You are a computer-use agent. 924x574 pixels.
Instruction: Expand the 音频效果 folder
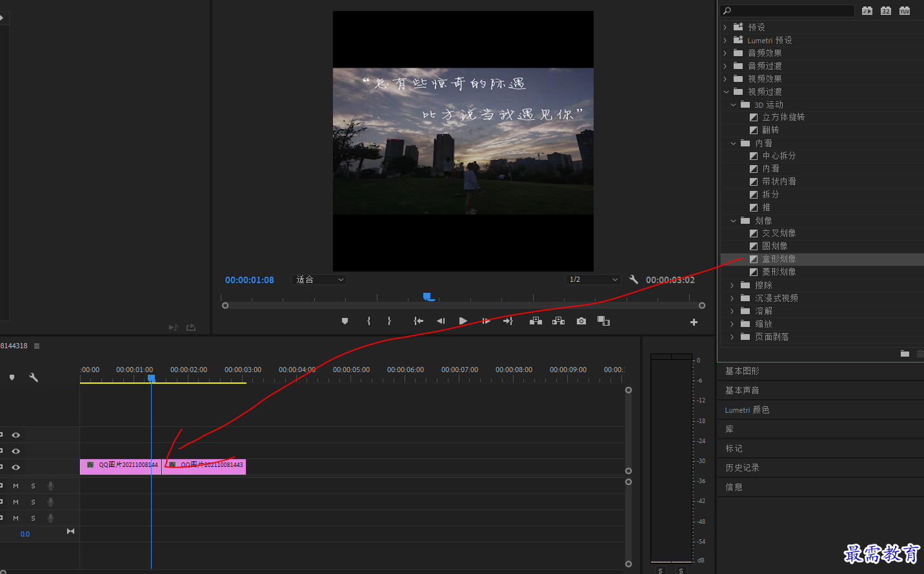pyautogui.click(x=725, y=53)
